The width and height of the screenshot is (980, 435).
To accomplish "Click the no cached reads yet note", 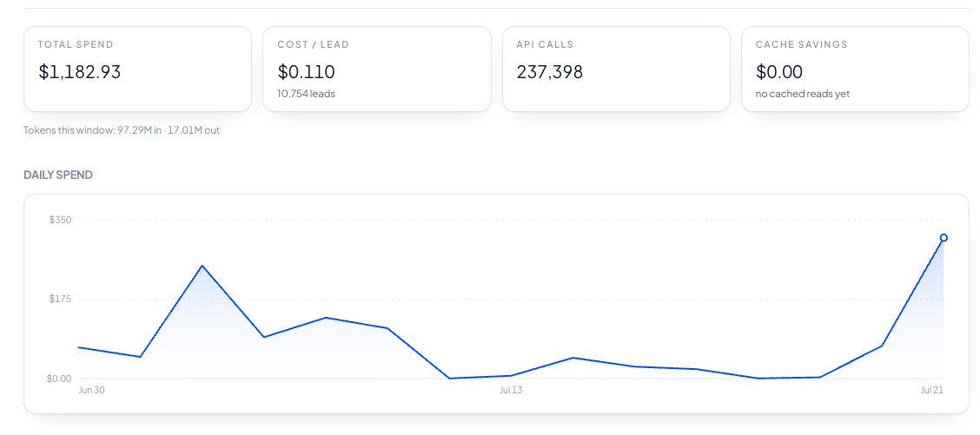I will pos(803,94).
